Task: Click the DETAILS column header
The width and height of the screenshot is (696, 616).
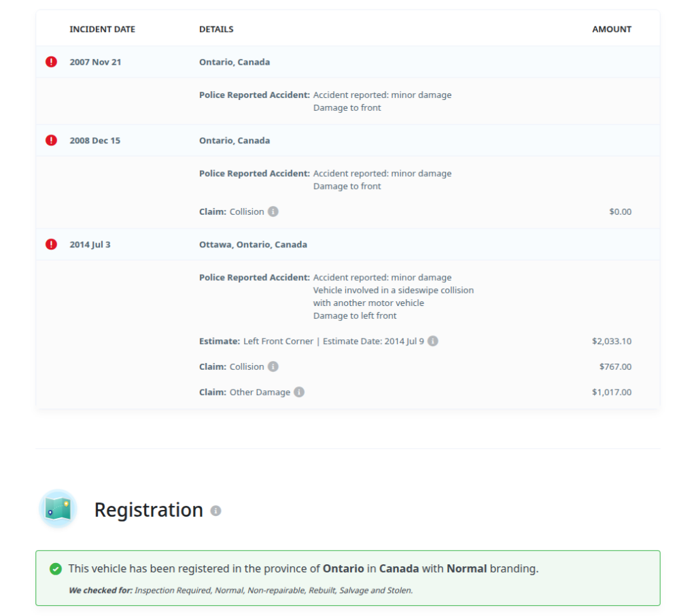Action: [x=216, y=29]
